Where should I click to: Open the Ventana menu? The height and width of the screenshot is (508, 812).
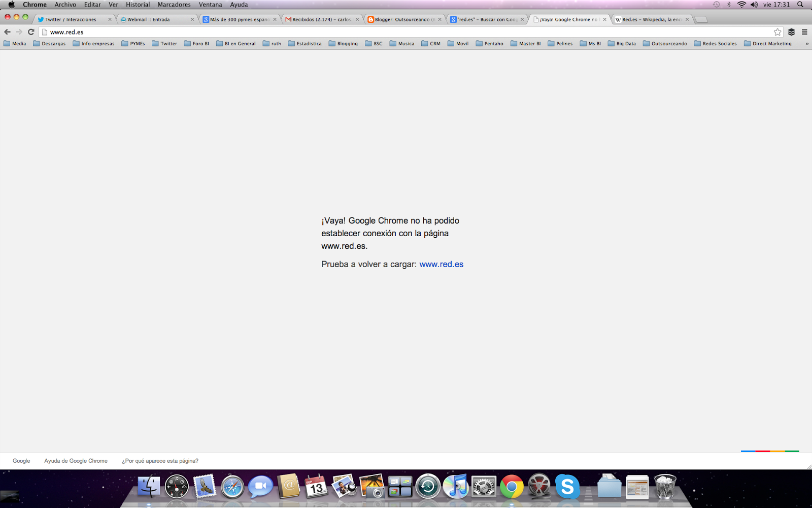coord(210,5)
